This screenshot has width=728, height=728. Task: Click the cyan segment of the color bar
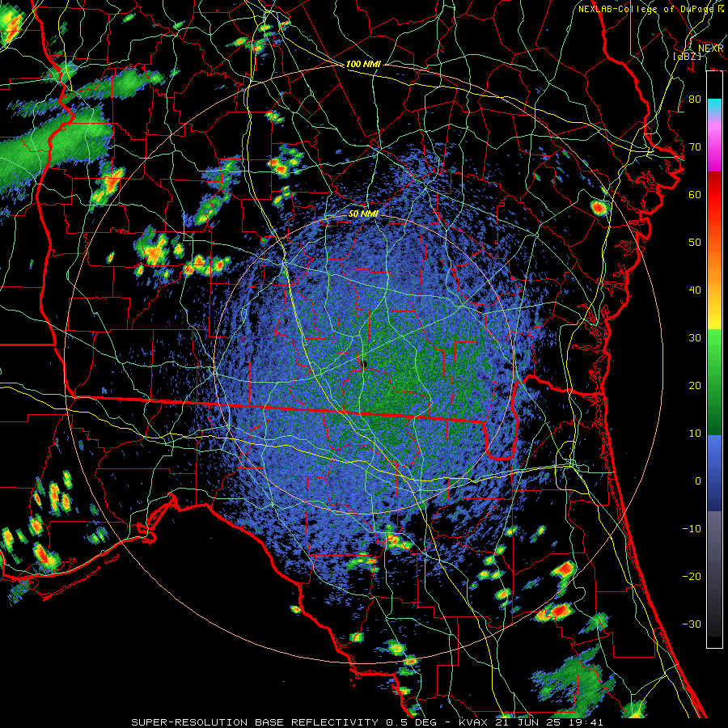tap(714, 106)
